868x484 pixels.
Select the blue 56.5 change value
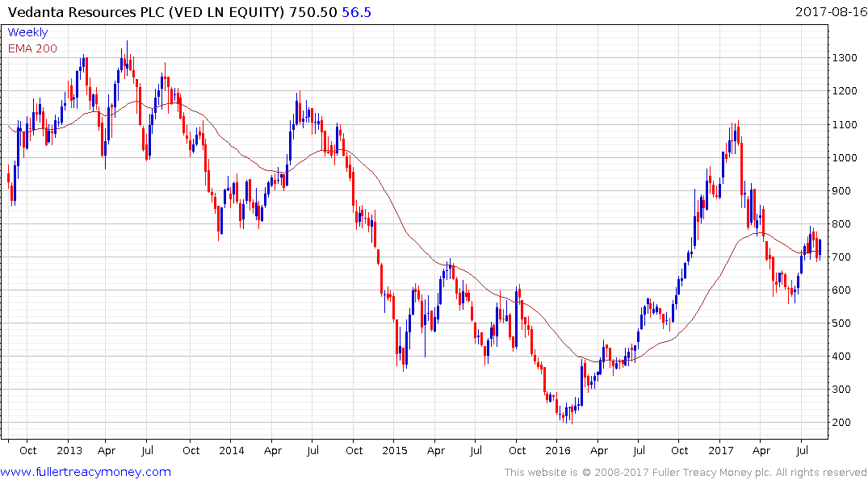pos(356,12)
